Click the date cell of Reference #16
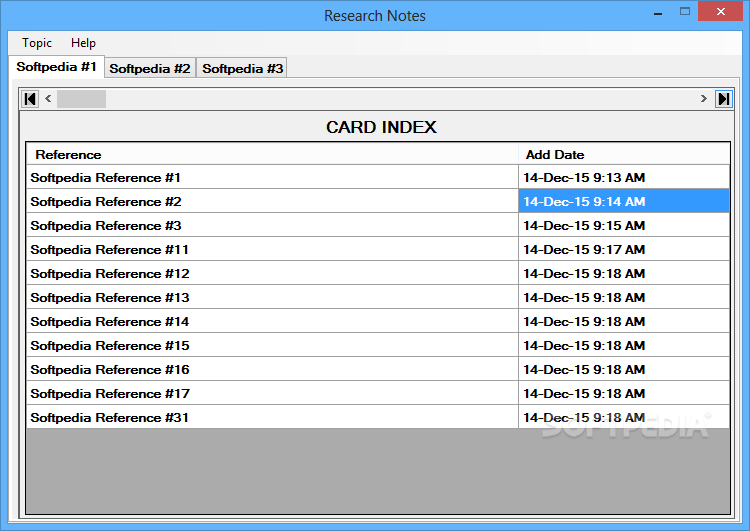Image resolution: width=750 pixels, height=531 pixels. pos(624,369)
